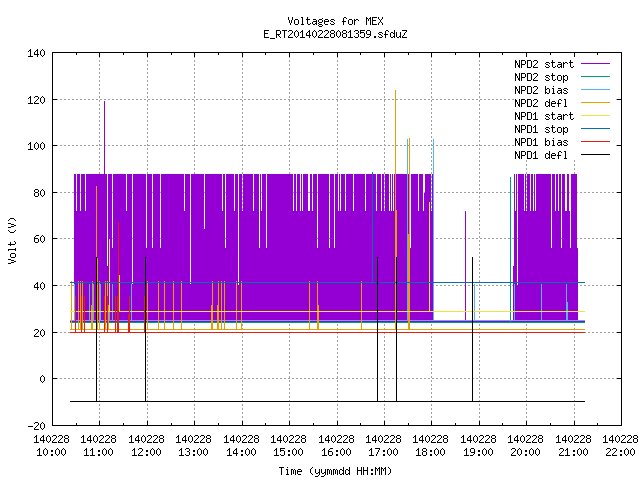Click the 'NPD2 stop' legend label

(541, 77)
